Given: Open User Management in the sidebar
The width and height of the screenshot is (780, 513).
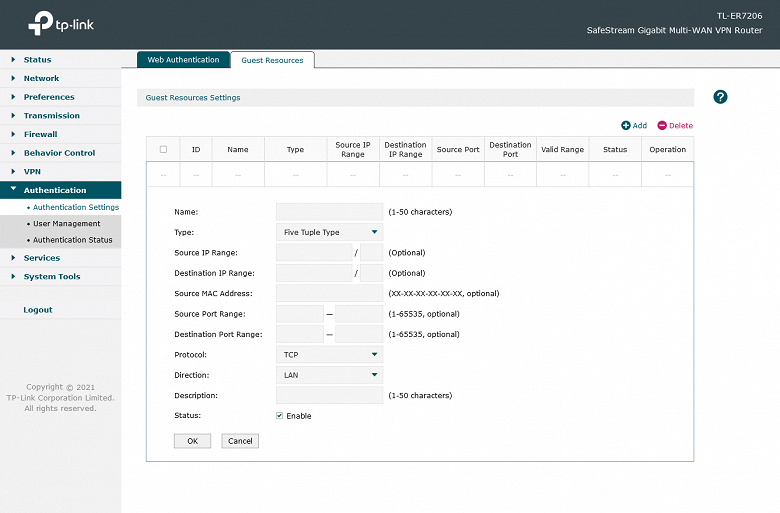Looking at the screenshot, I should coord(66,224).
